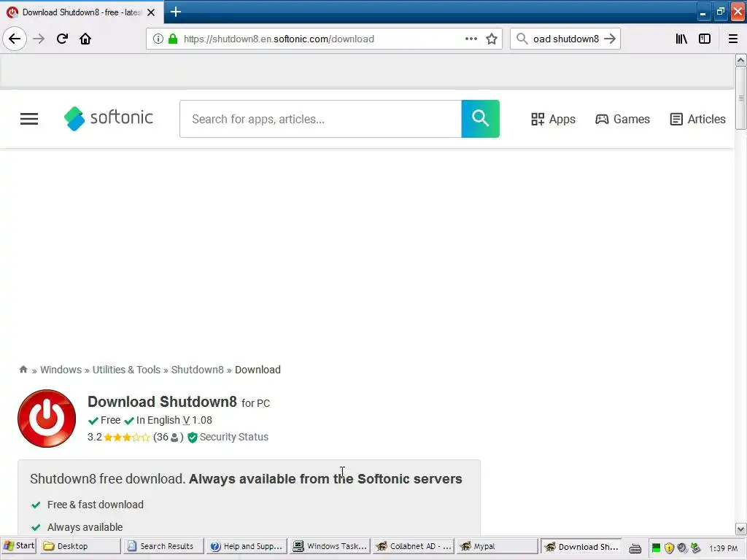Viewport: 747px width, 560px height.
Task: Click the green task manager tray icon
Action: (656, 548)
